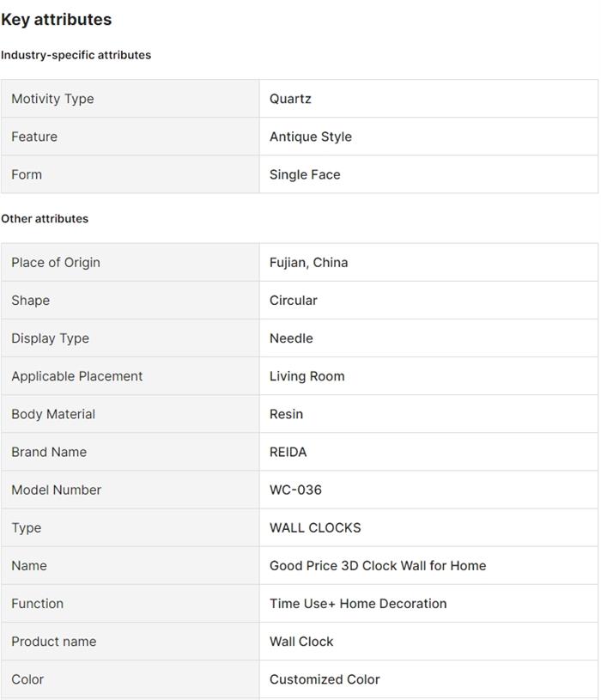Select the Fujian, China value
601x700 pixels.
[308, 263]
